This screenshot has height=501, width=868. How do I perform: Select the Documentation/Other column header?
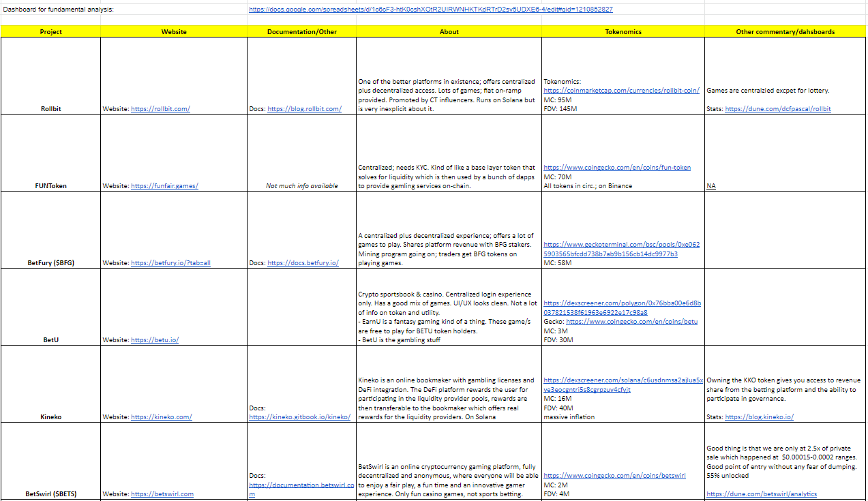point(302,31)
